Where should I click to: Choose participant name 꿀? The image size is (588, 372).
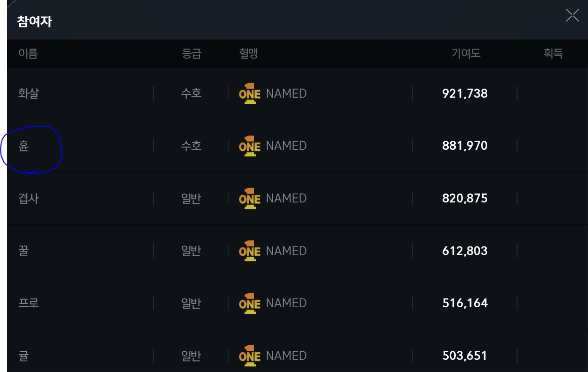coord(24,251)
